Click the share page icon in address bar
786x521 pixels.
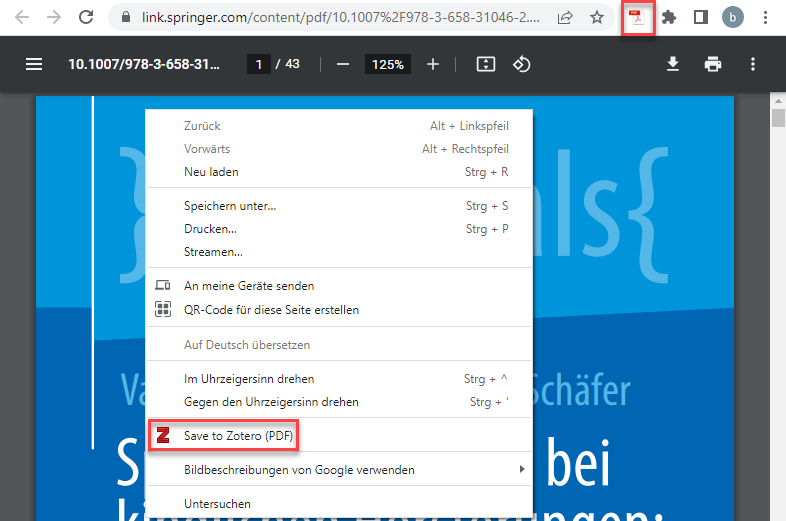565,18
